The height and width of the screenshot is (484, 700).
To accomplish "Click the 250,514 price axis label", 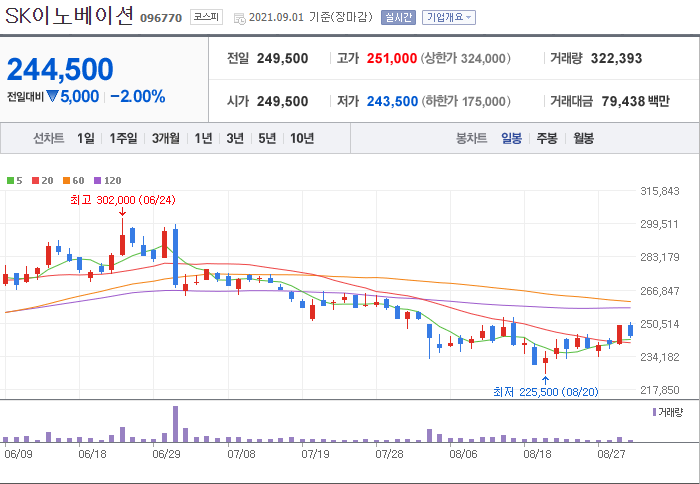I will [x=660, y=324].
